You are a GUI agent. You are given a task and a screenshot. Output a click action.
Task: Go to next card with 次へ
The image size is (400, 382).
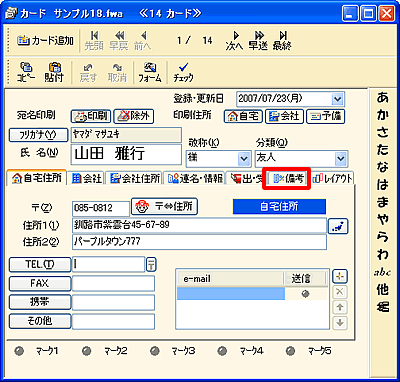(234, 41)
